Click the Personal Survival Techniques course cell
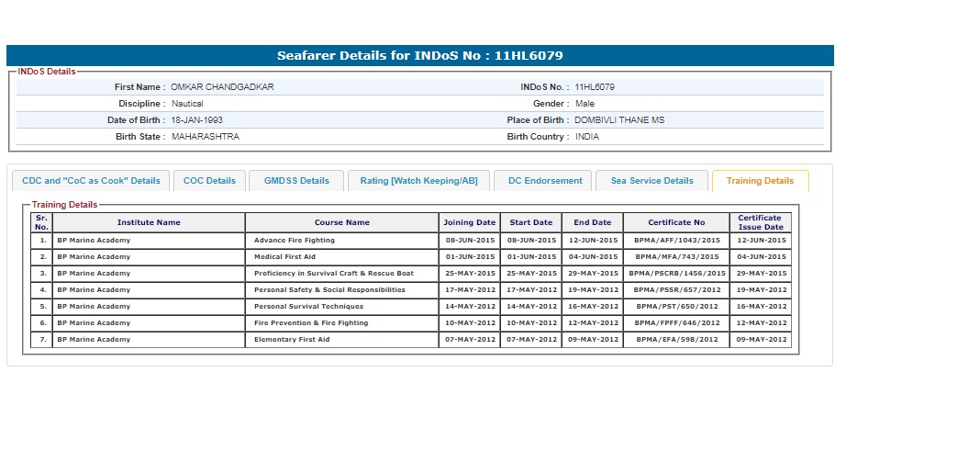 click(x=308, y=307)
